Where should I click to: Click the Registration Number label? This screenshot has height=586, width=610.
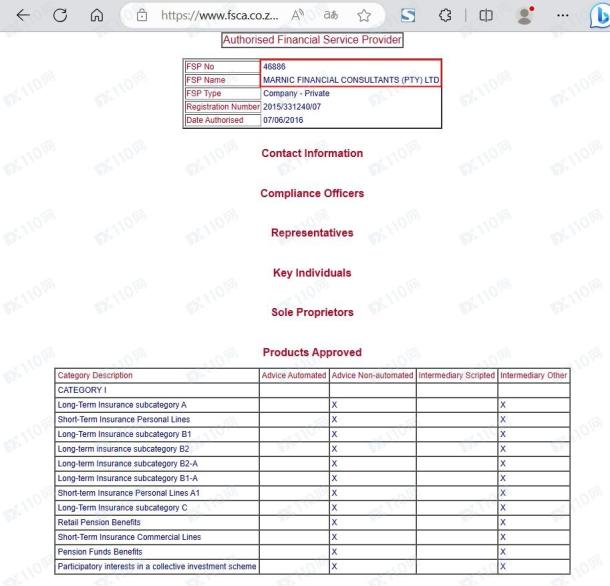coord(223,107)
